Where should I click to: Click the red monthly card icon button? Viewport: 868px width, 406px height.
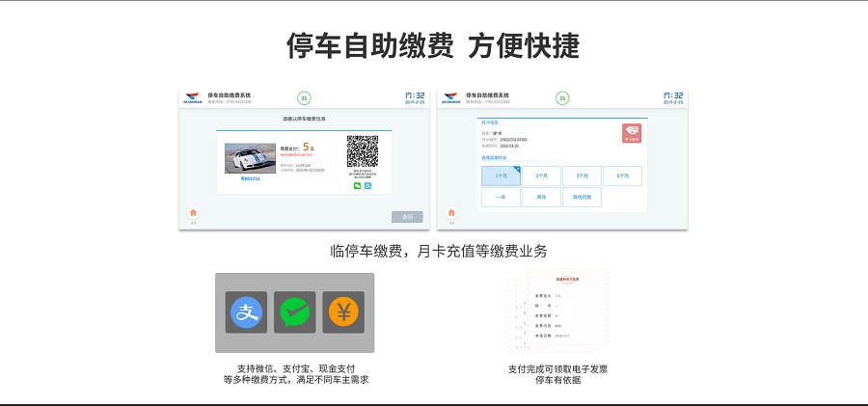tap(632, 133)
